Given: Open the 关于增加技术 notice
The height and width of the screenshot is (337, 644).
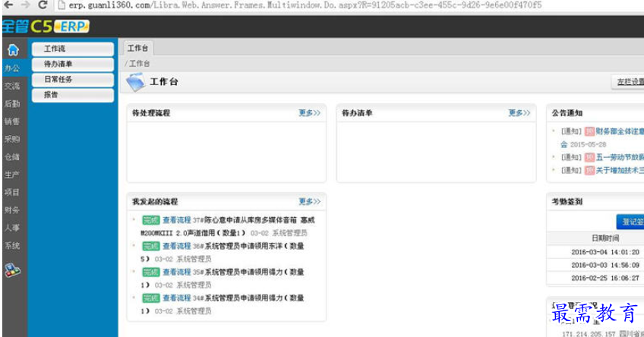Looking at the screenshot, I should (620, 170).
